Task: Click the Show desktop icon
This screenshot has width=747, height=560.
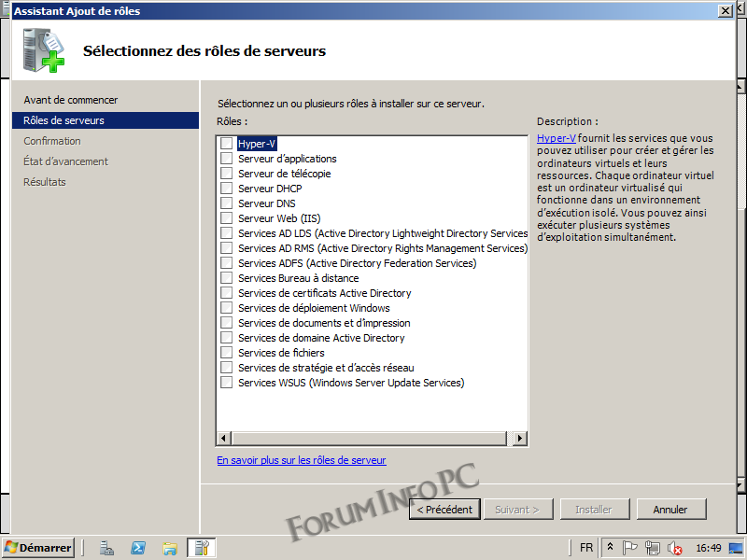Action: coord(736,548)
